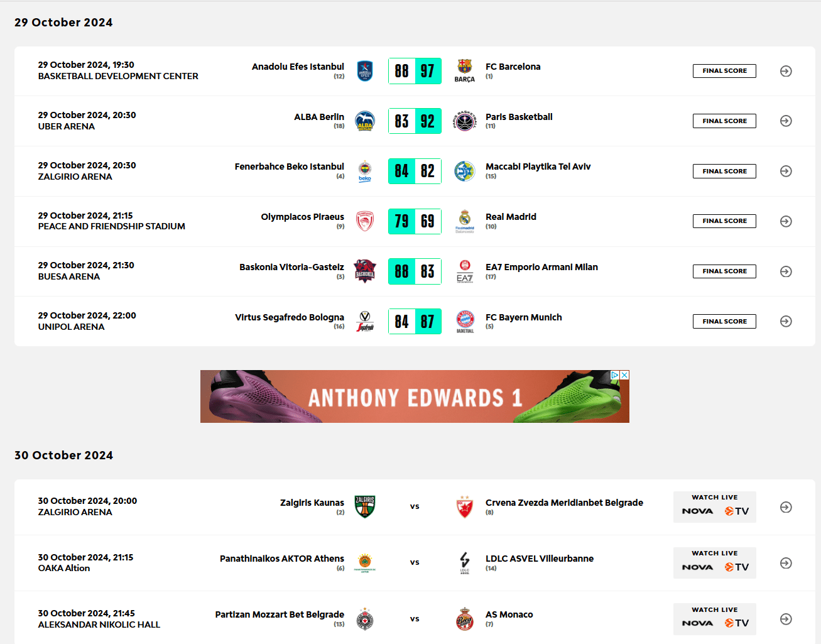This screenshot has height=644, width=821.
Task: Open the Partizan vs Monaco game arrow
Action: [786, 619]
